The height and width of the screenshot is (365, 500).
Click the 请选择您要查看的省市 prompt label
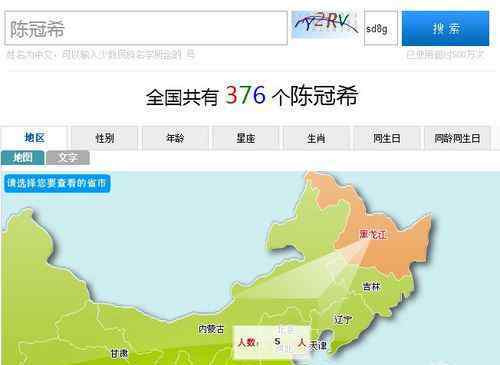pos(57,183)
